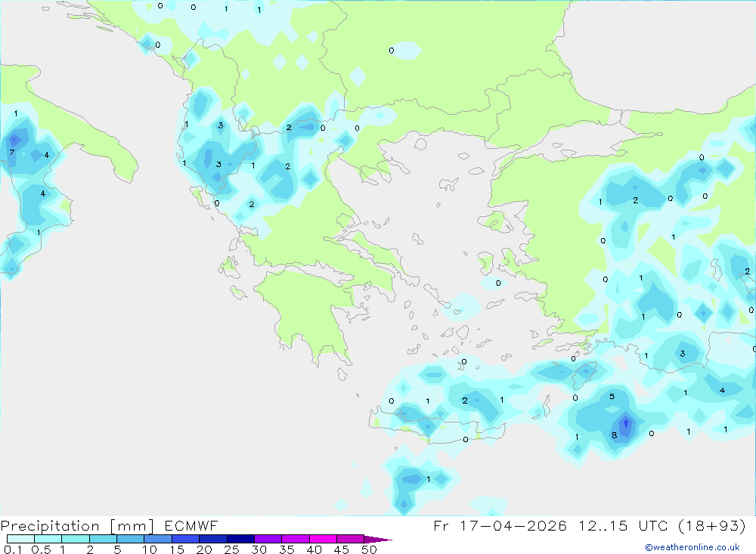756x554 pixels.
Task: Click the navy 25–30 mm legend segment
Action: coord(240,539)
